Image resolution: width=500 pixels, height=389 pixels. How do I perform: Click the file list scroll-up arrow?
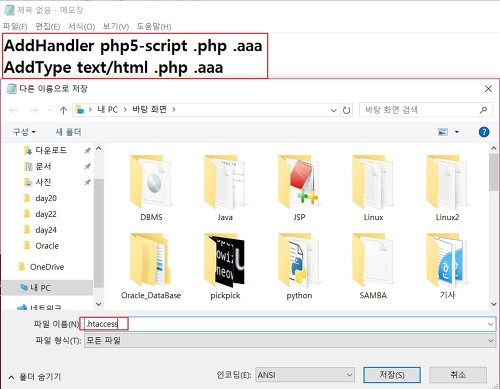coord(494,148)
